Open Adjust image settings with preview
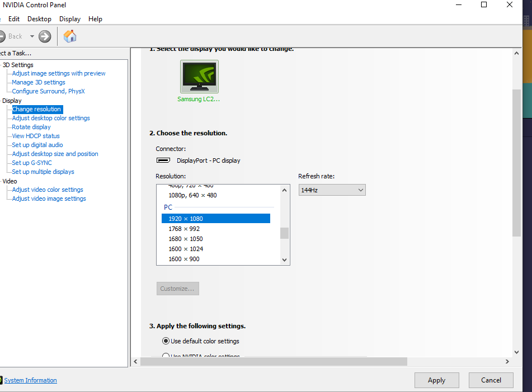 coord(59,73)
